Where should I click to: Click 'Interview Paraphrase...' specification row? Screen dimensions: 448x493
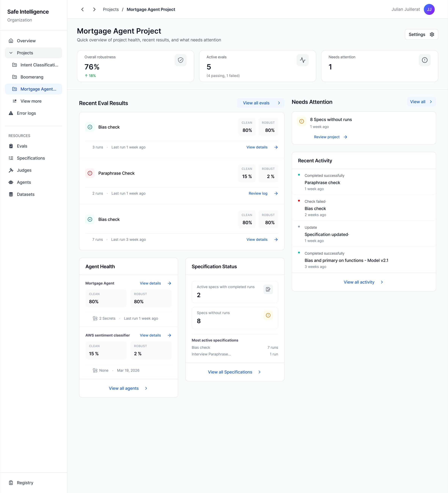click(235, 354)
